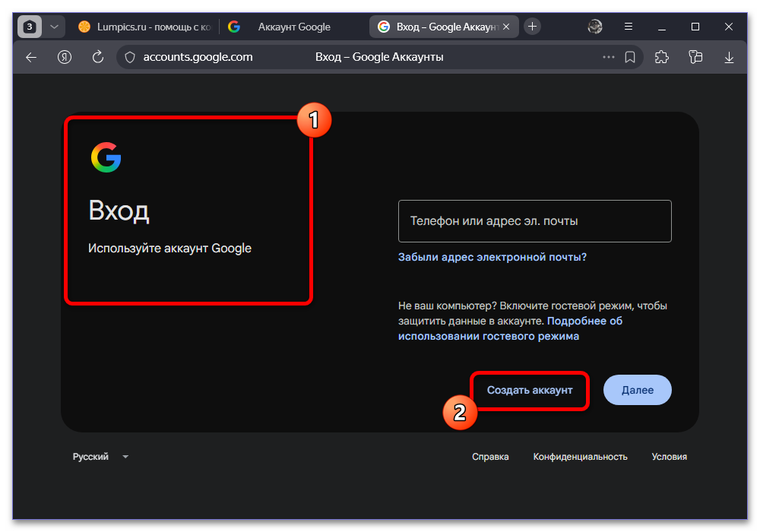Open Подробнее об использовании гостевого режима link

(x=510, y=328)
